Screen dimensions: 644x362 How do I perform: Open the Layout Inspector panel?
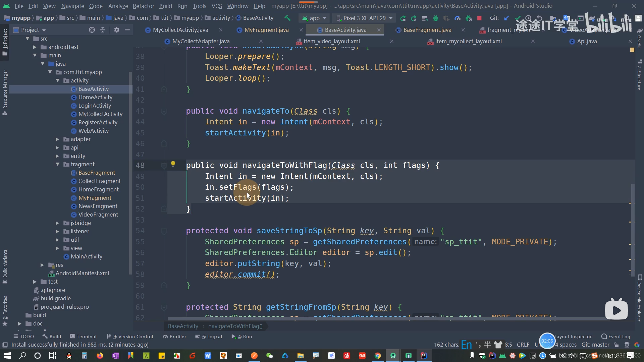573,337
